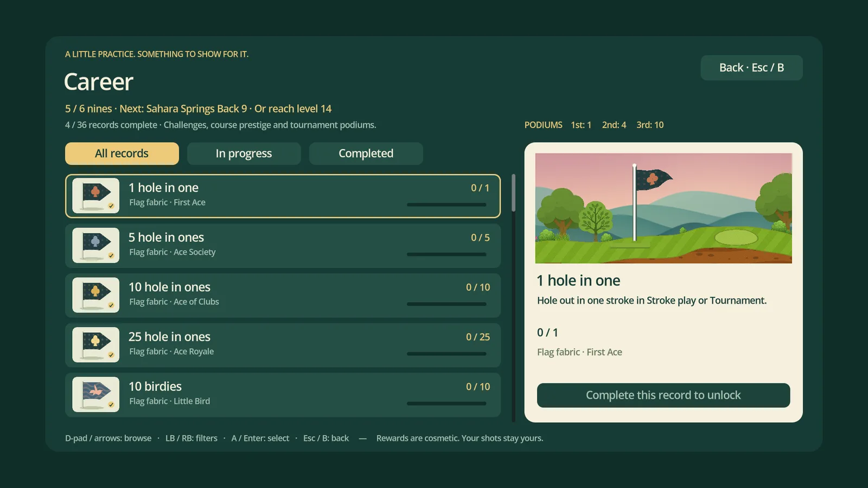Select the 10 birdies record title
The image size is (868, 488).
(x=155, y=387)
